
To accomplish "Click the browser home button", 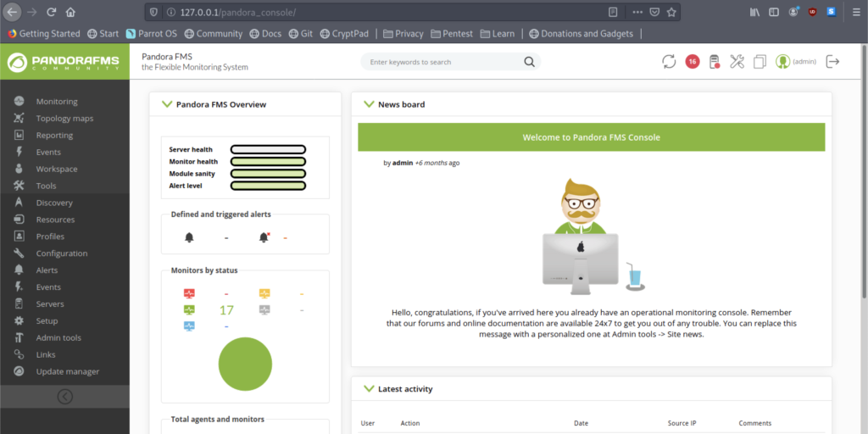I will pyautogui.click(x=70, y=12).
